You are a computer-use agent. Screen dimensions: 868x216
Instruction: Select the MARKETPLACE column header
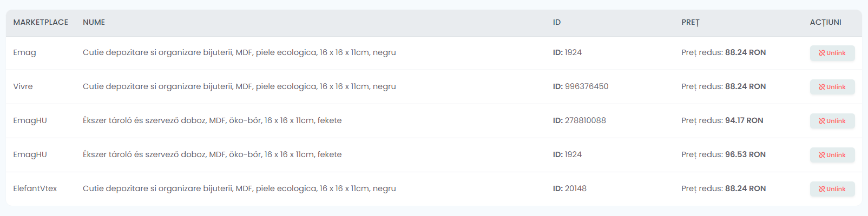(41, 22)
